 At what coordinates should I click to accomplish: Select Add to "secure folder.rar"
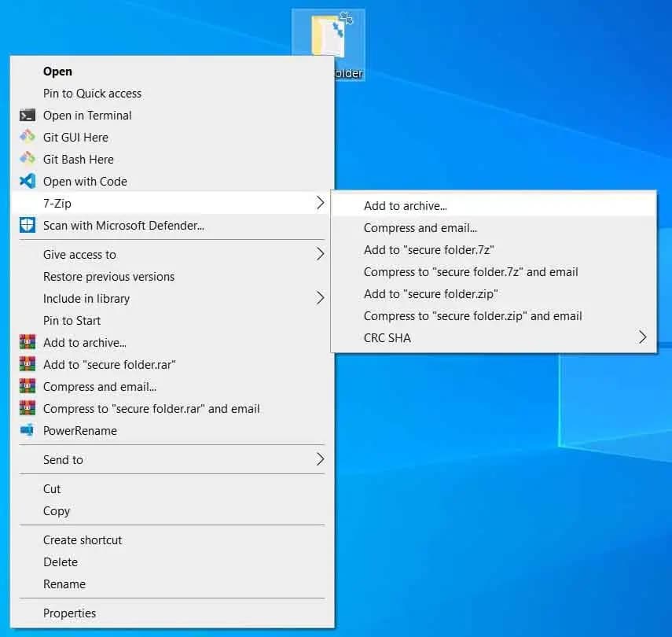click(171, 365)
